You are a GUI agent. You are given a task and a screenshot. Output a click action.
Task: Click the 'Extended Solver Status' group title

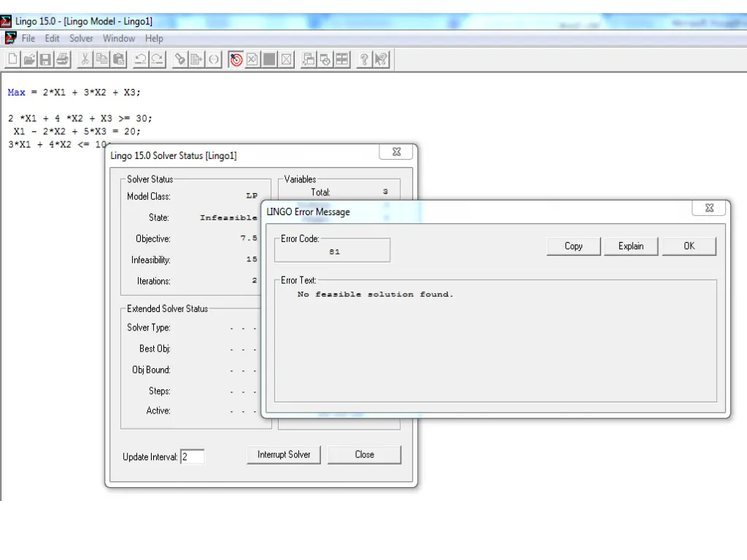click(167, 309)
